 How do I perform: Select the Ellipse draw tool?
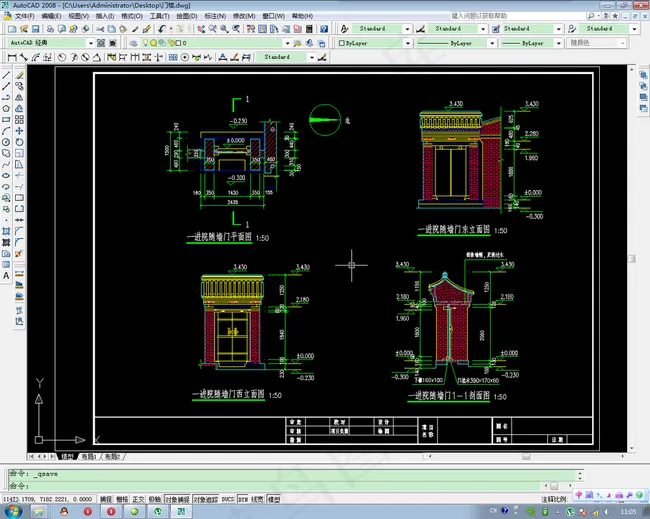coord(6,176)
